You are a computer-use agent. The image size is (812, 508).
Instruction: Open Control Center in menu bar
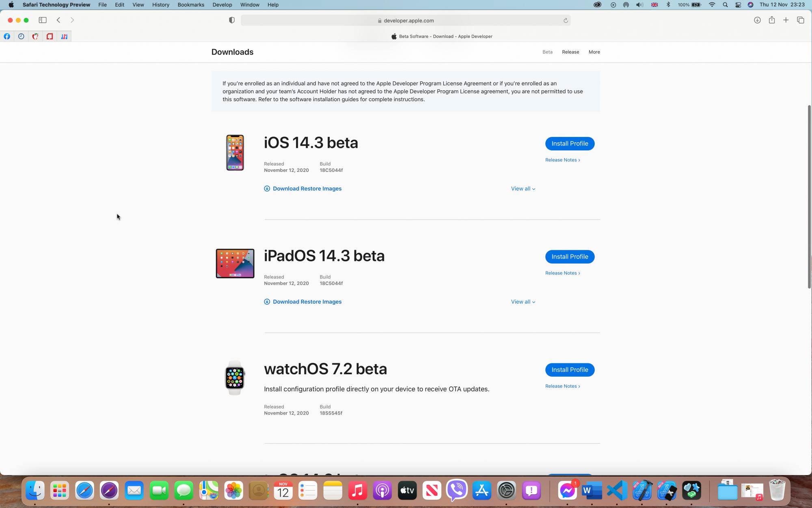(x=738, y=5)
